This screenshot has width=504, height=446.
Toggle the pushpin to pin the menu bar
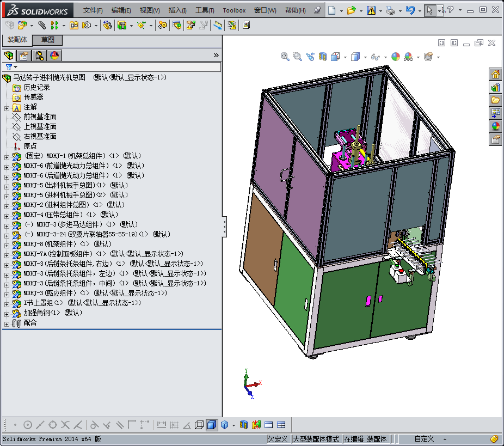317,10
